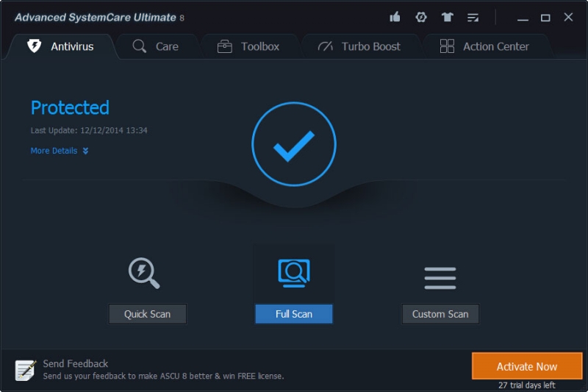Image resolution: width=588 pixels, height=392 pixels.
Task: Click the gear-bolt icon in title bar
Action: coord(421,17)
